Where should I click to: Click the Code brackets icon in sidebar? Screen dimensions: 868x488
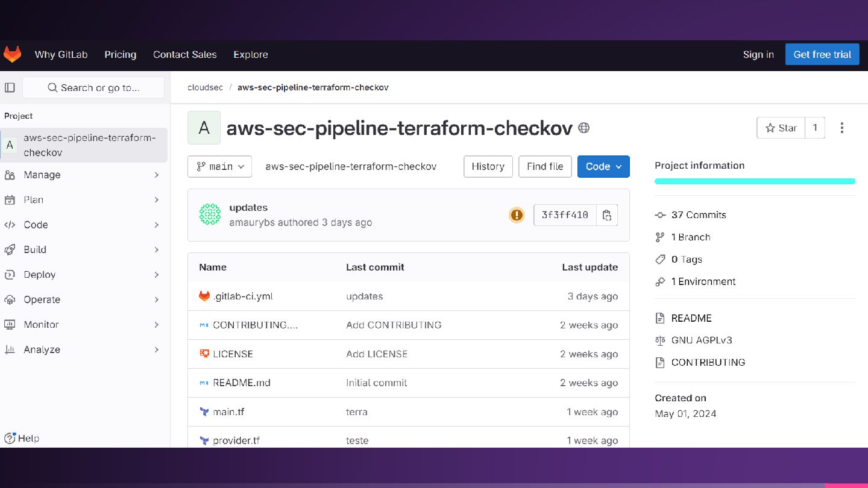[10, 225]
